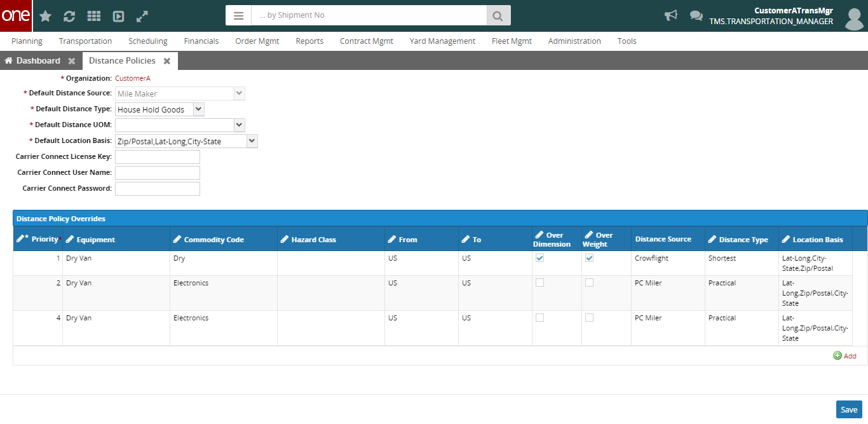Open announcements megaphone icon
The height and width of the screenshot is (424, 868).
(670, 15)
